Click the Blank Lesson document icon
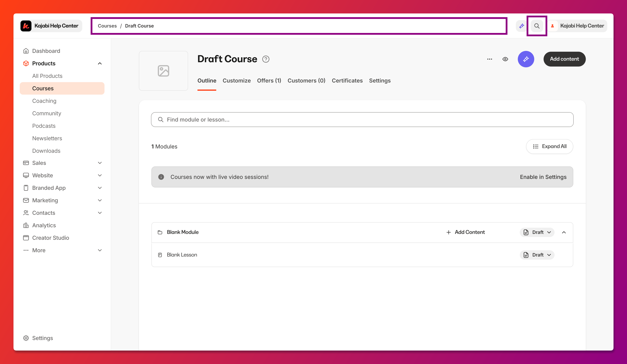627x364 pixels. [160, 255]
